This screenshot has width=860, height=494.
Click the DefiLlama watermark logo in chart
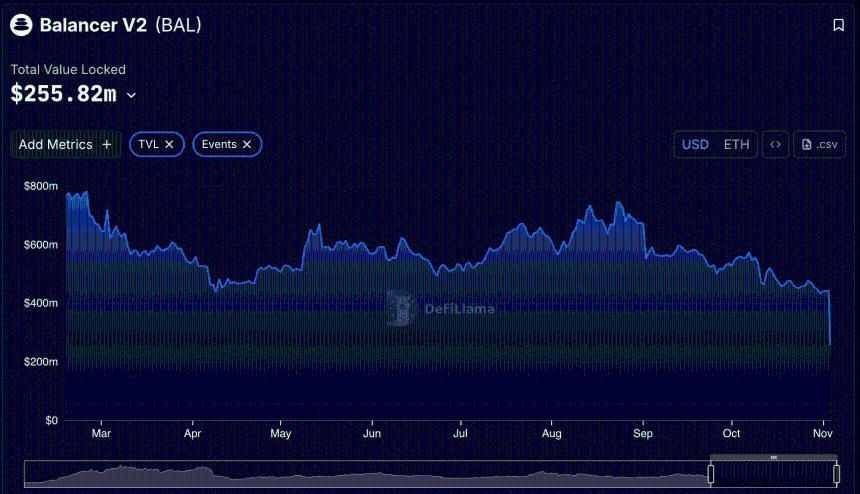[402, 308]
